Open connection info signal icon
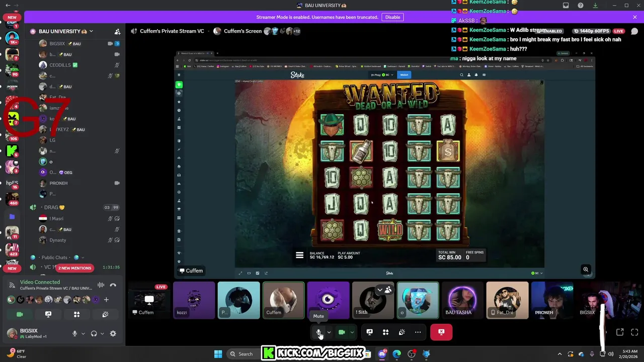644x362 pixels. [x=12, y=285]
